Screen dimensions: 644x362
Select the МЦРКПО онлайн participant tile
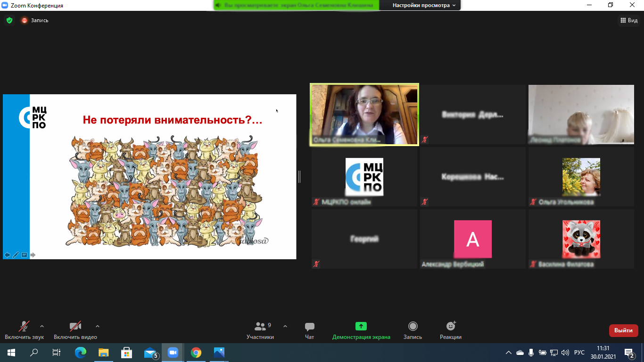[x=364, y=177]
